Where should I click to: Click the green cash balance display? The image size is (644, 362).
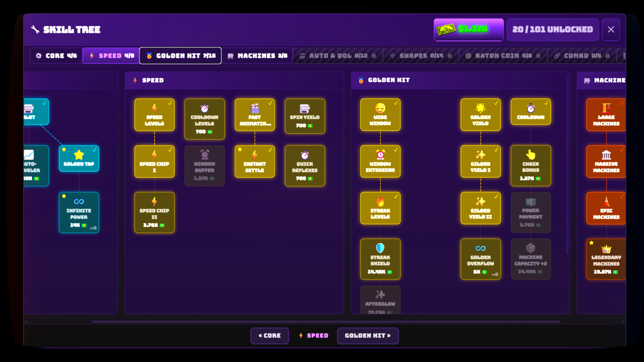click(468, 29)
